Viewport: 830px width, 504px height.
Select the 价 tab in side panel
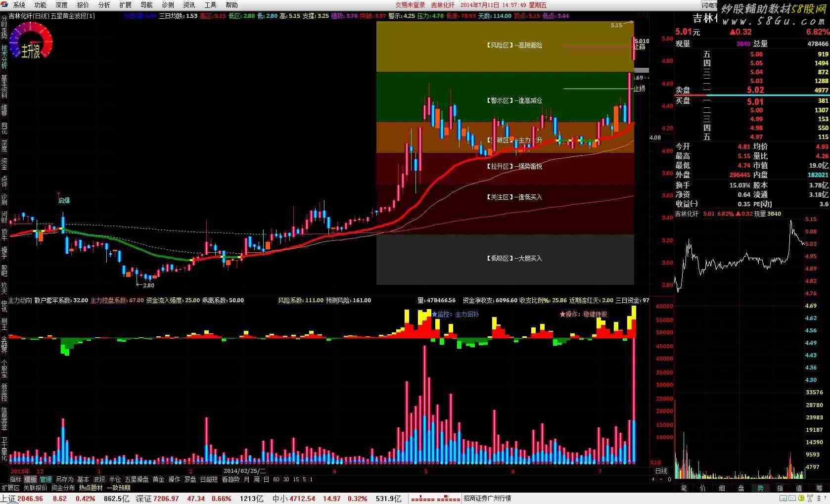(x=703, y=488)
